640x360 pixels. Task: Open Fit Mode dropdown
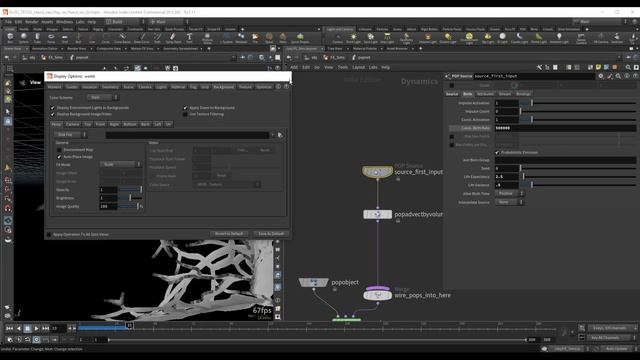pyautogui.click(x=120, y=164)
